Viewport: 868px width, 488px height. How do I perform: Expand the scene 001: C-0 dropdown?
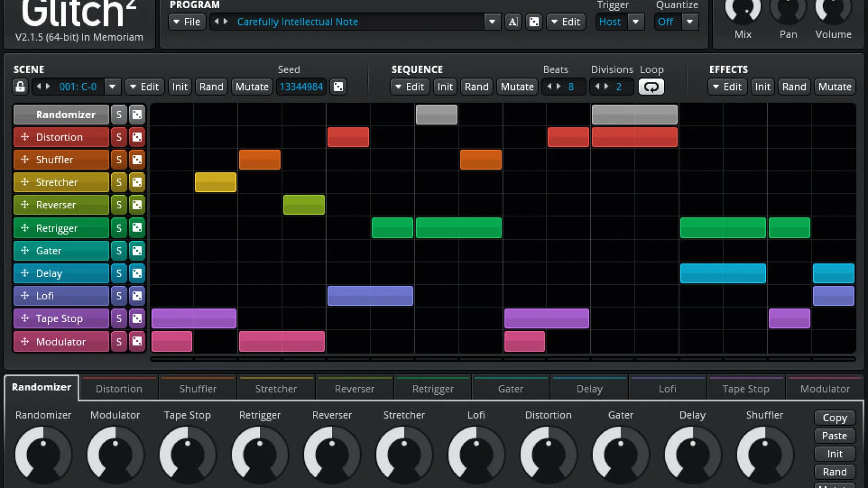click(x=112, y=87)
